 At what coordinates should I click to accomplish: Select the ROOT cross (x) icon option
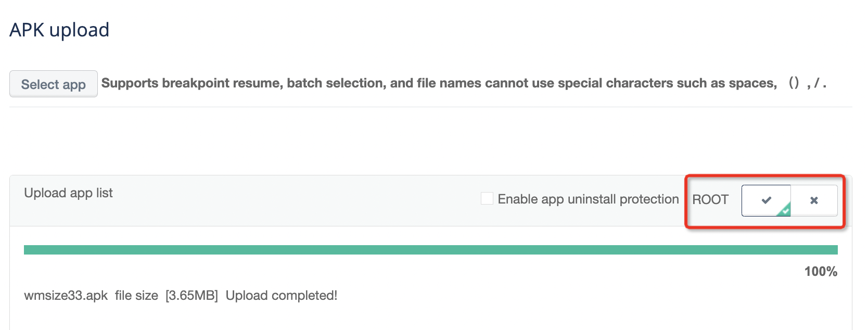click(814, 200)
